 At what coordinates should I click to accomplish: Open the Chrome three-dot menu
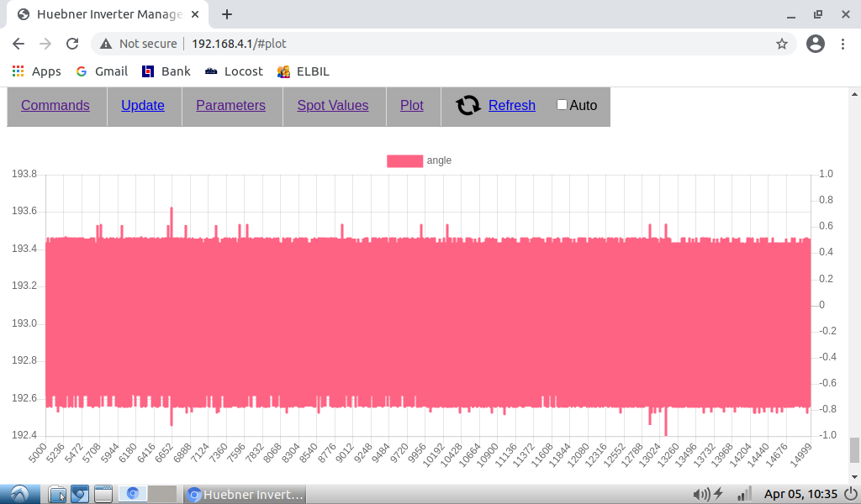(843, 44)
